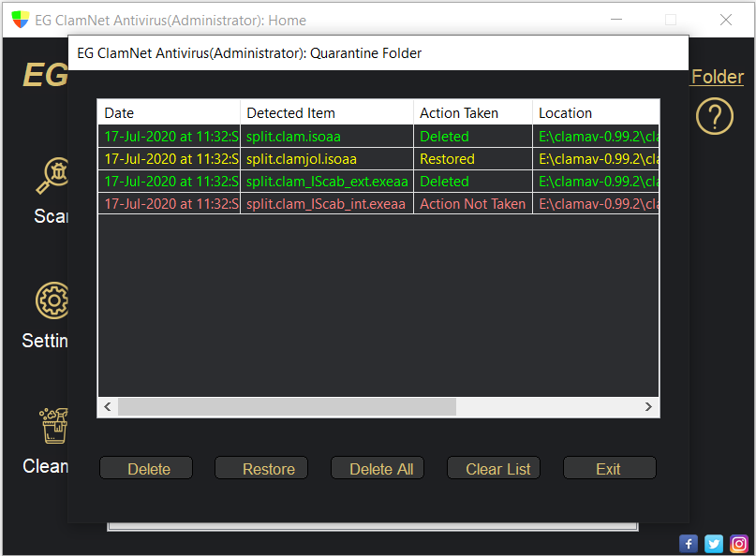Click the Action Not Taken cell
756x556 pixels.
click(473, 204)
